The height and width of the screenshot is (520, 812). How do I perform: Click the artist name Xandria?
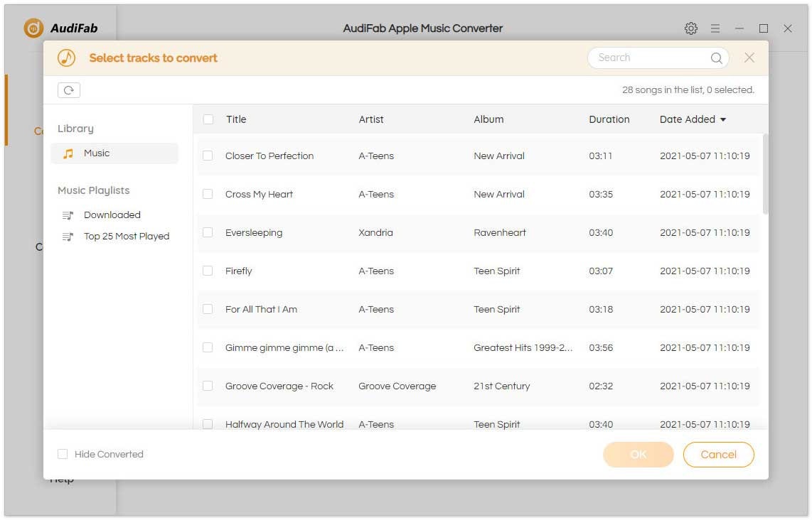point(375,232)
